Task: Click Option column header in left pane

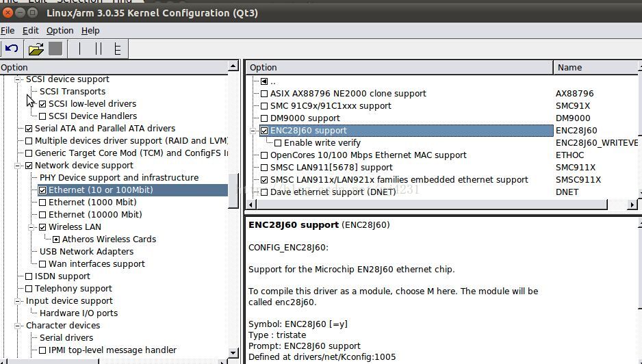Action: click(114, 68)
